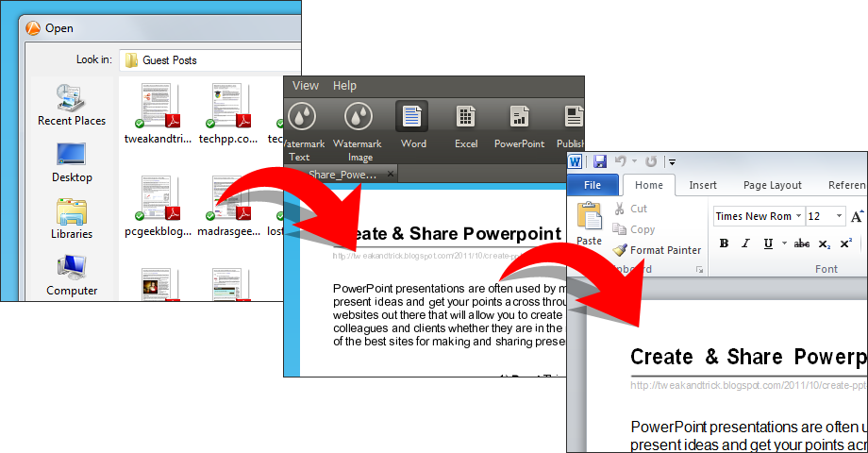868x453 pixels.
Task: Toggle underline formatting in Word
Action: click(768, 243)
